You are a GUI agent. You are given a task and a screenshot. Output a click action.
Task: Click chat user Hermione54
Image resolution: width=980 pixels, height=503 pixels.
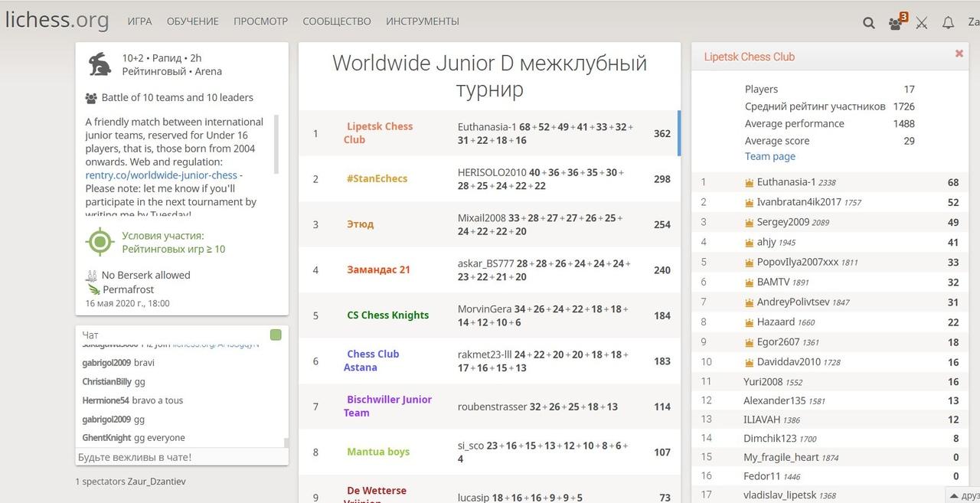click(106, 400)
